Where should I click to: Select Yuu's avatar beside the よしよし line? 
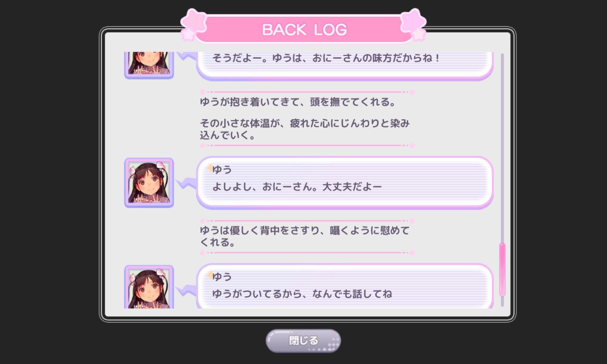pos(149,183)
